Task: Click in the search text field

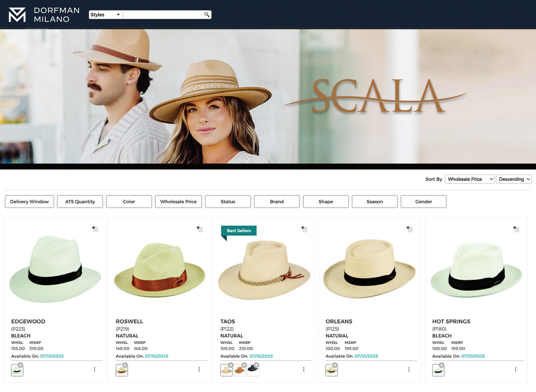Action: coord(163,15)
